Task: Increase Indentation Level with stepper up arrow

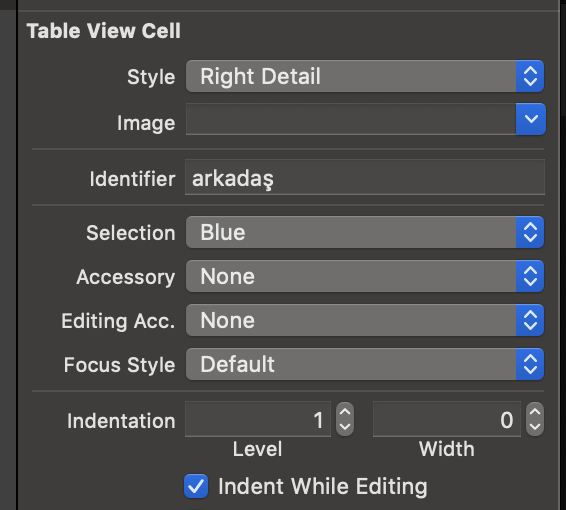Action: tap(345, 411)
